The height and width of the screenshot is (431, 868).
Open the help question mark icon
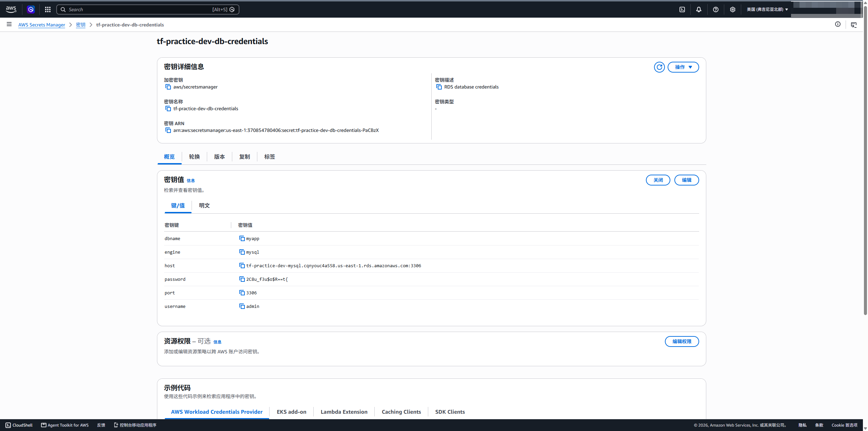click(716, 9)
